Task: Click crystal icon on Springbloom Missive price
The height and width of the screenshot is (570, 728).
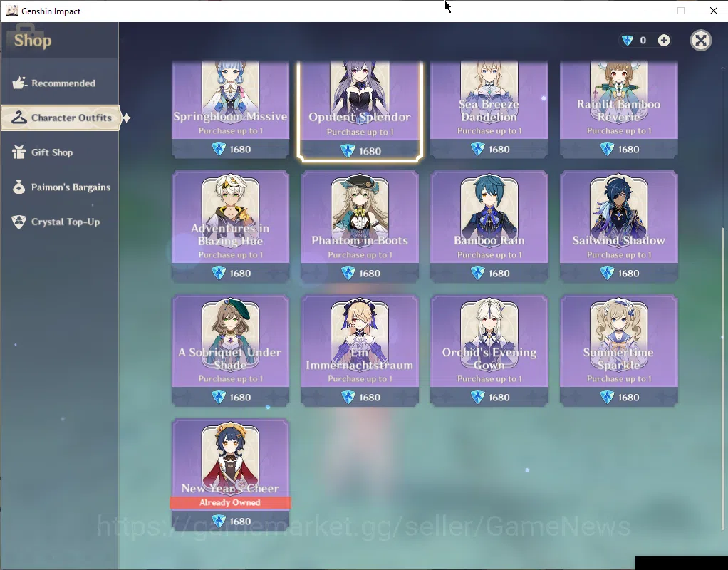Action: tap(218, 149)
